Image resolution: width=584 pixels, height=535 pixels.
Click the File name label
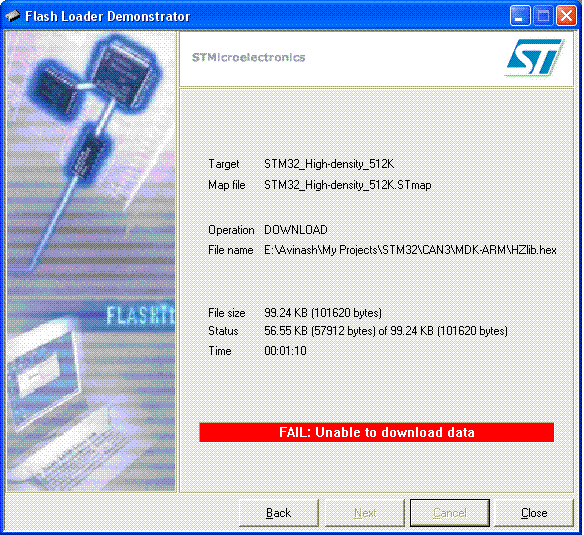[231, 250]
